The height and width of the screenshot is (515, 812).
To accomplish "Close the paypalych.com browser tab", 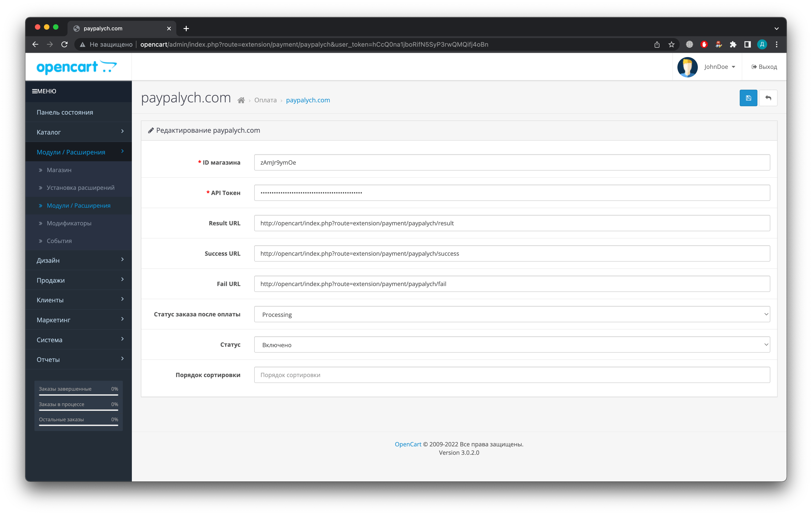I will click(169, 29).
